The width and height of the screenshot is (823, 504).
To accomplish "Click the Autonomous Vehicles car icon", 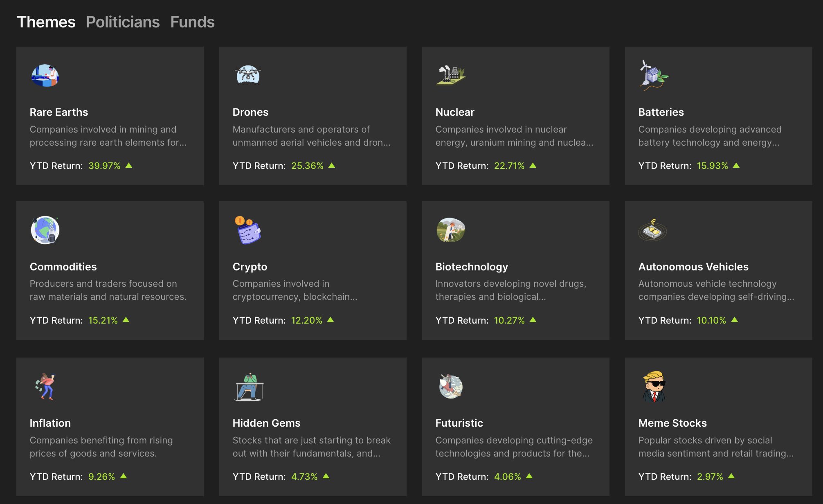I will pos(652,230).
